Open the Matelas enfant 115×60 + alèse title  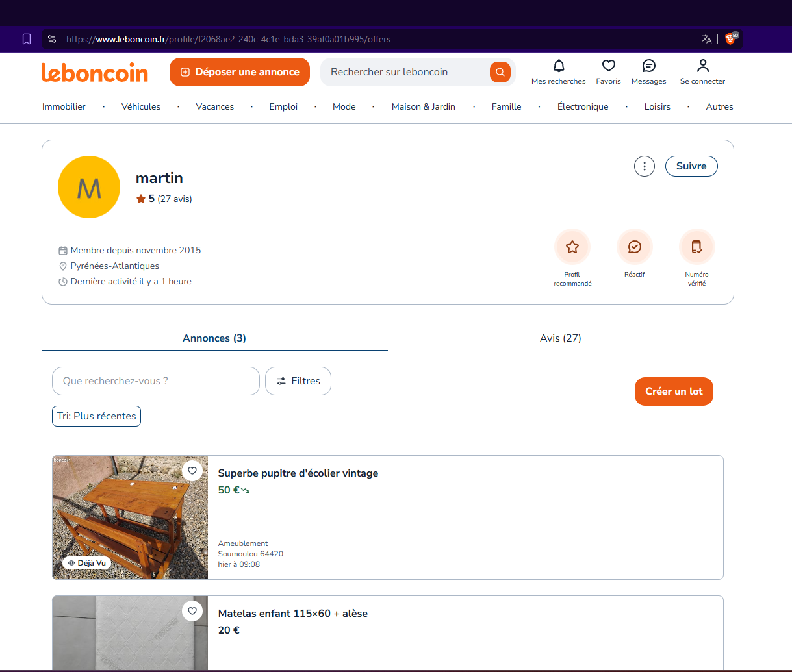(x=293, y=614)
